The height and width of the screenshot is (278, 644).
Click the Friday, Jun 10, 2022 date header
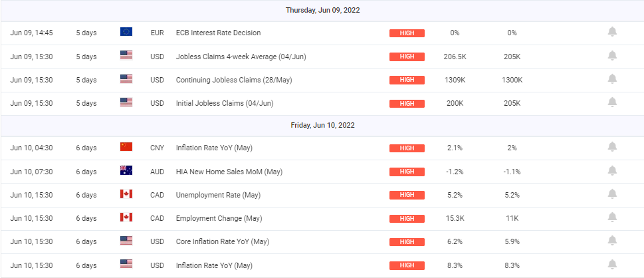pos(323,125)
